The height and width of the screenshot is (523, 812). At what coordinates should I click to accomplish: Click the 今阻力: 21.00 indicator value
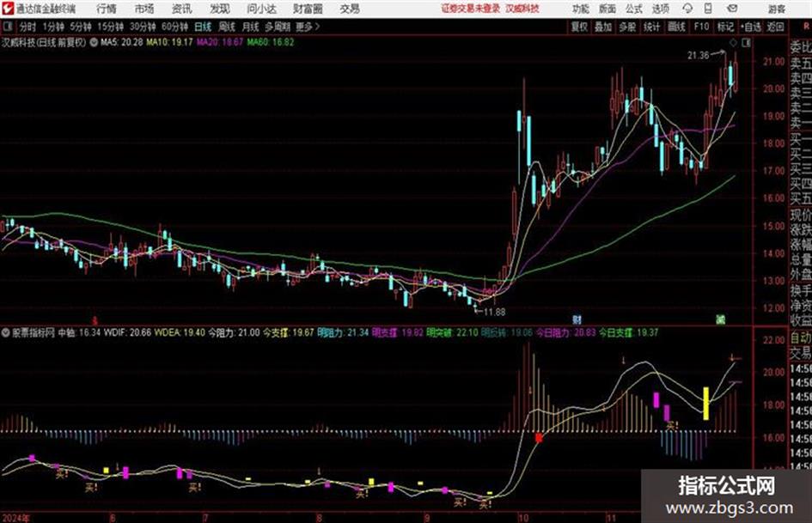click(234, 332)
